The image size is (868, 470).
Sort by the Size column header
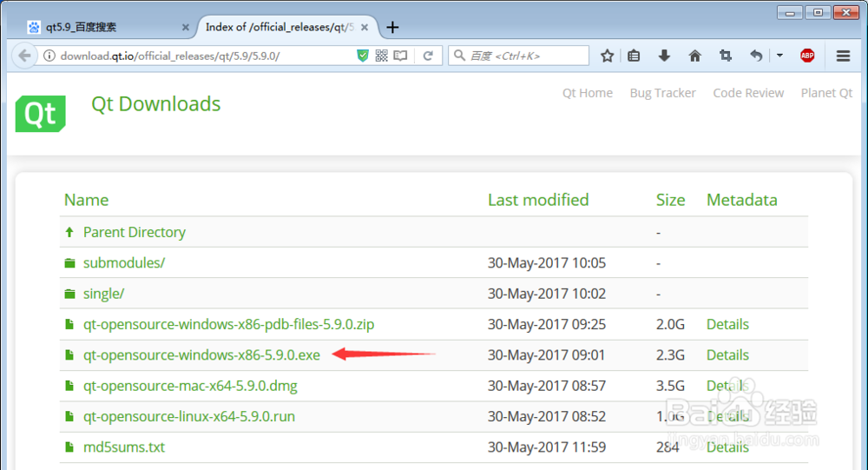coord(670,200)
